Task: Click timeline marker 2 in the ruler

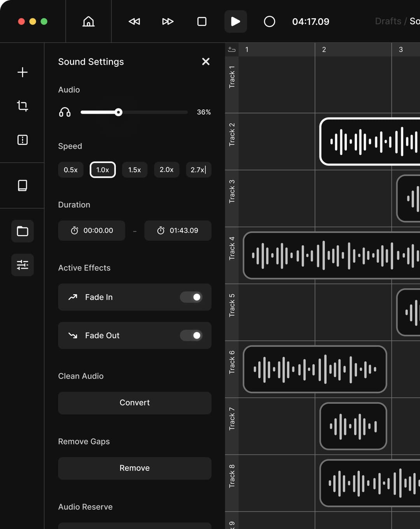Action: [324, 49]
